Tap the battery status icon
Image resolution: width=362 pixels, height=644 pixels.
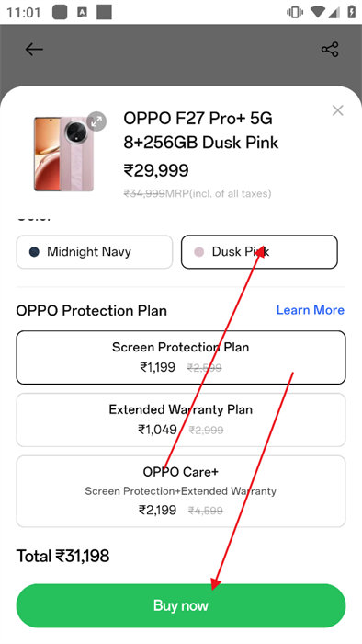(x=351, y=12)
